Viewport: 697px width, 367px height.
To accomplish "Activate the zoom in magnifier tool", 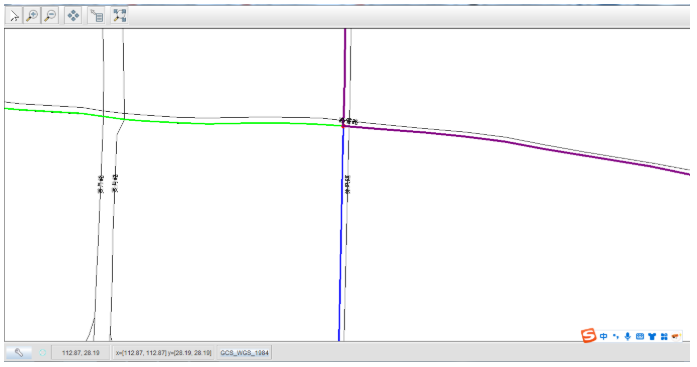I will pos(32,16).
